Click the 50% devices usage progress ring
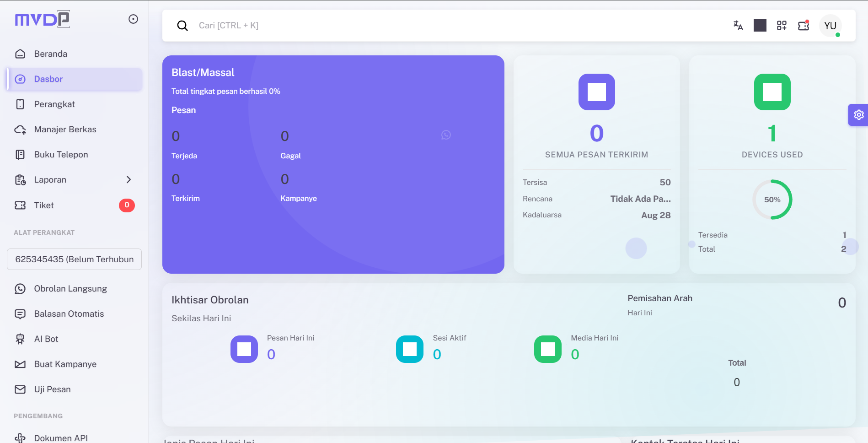 coord(773,200)
